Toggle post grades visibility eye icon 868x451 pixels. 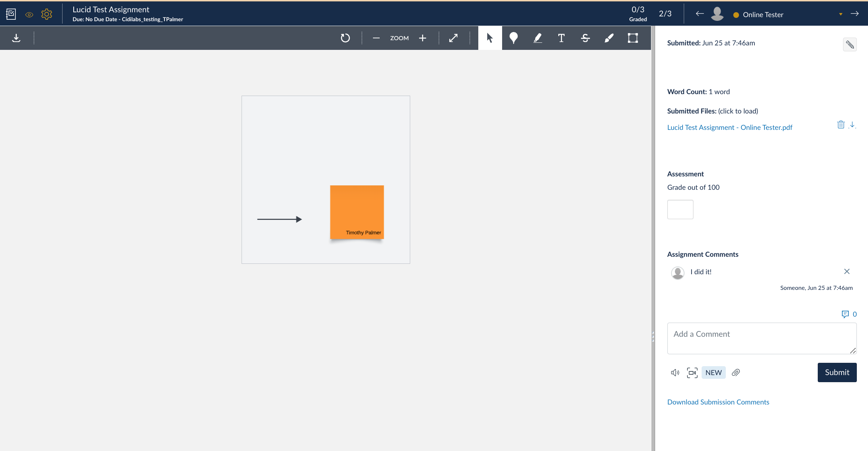click(29, 15)
